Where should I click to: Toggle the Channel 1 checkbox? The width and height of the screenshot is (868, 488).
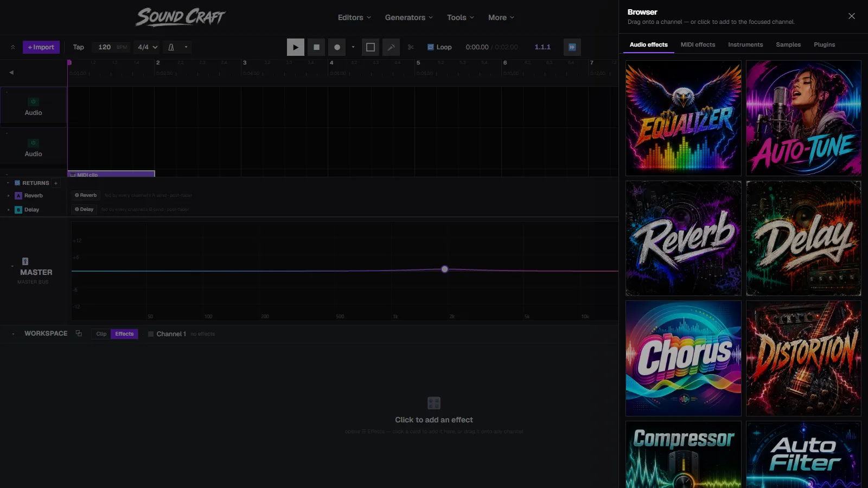point(151,334)
